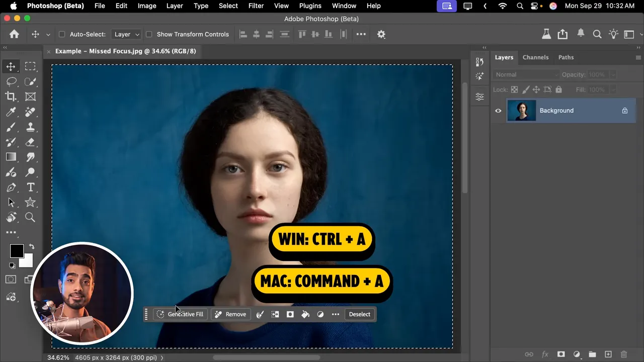Swap foreground and background colors

[32, 246]
